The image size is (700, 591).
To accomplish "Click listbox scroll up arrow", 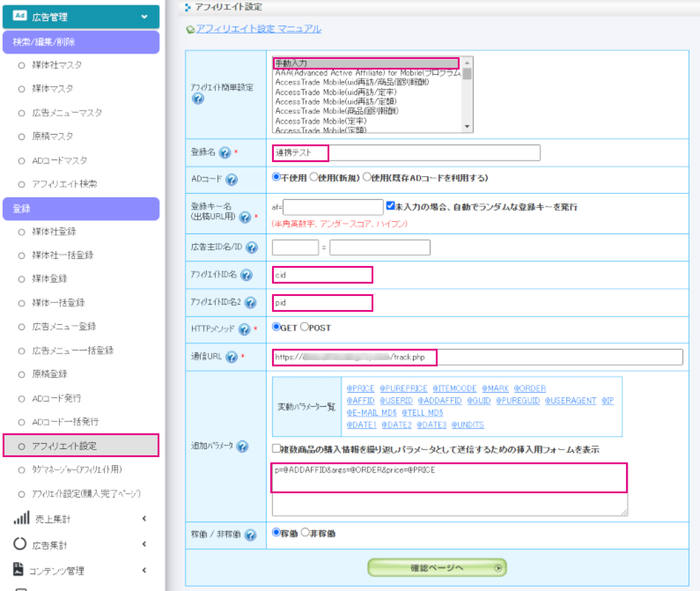I will click(x=467, y=63).
